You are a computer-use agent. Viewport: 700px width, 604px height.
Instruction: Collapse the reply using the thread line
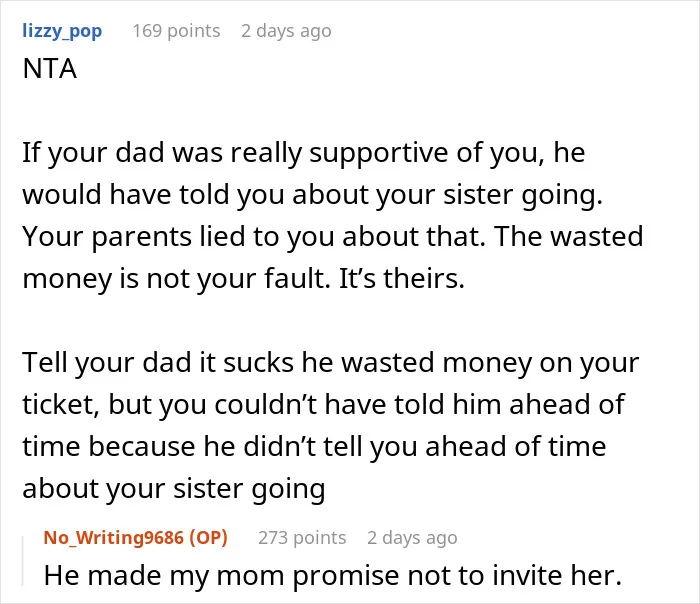click(23, 561)
